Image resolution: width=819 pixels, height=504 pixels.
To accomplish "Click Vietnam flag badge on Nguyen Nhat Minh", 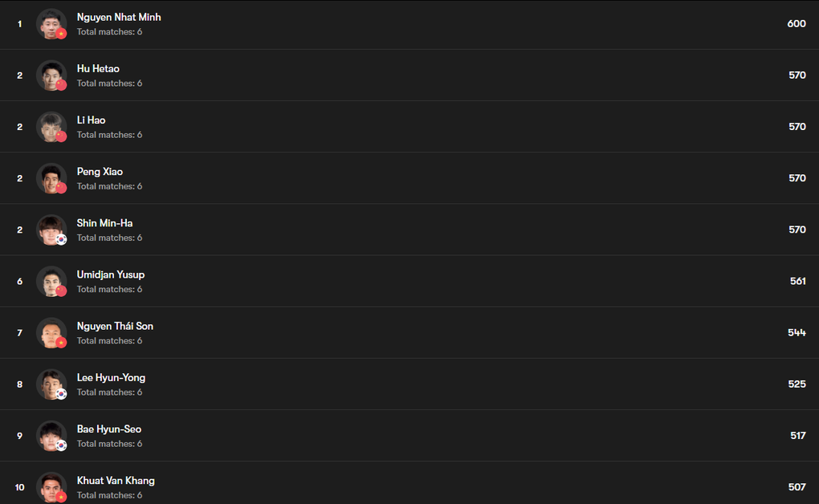I will pyautogui.click(x=61, y=34).
